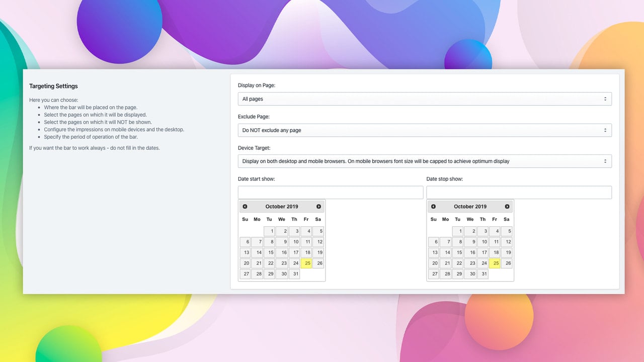This screenshot has height=362, width=644.
Task: Choose October 20 in start date calendar
Action: (245, 263)
